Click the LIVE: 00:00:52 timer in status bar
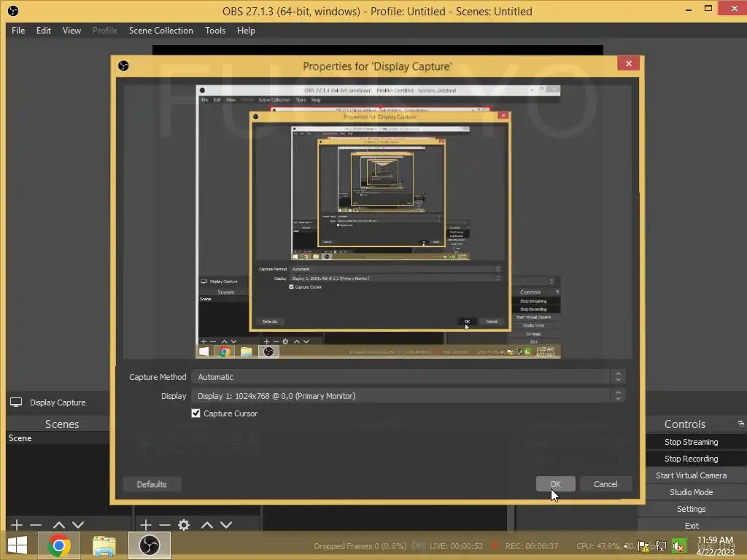747x560 pixels. coord(456,545)
